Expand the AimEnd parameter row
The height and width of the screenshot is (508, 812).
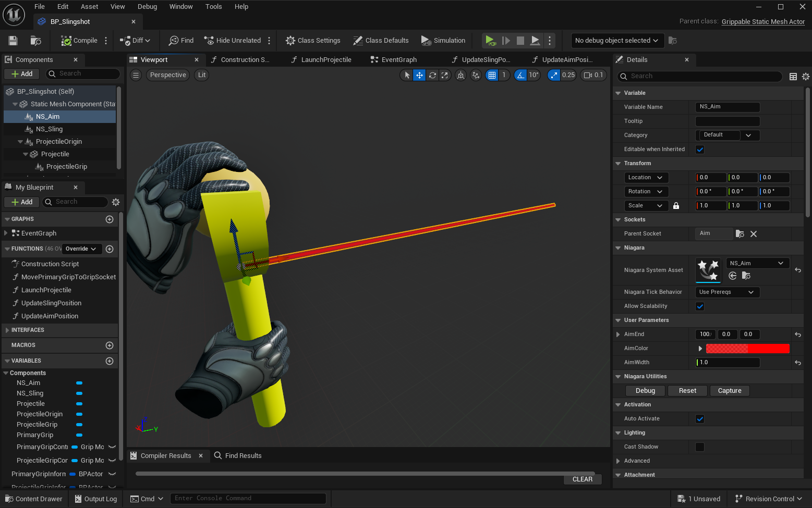pos(618,334)
